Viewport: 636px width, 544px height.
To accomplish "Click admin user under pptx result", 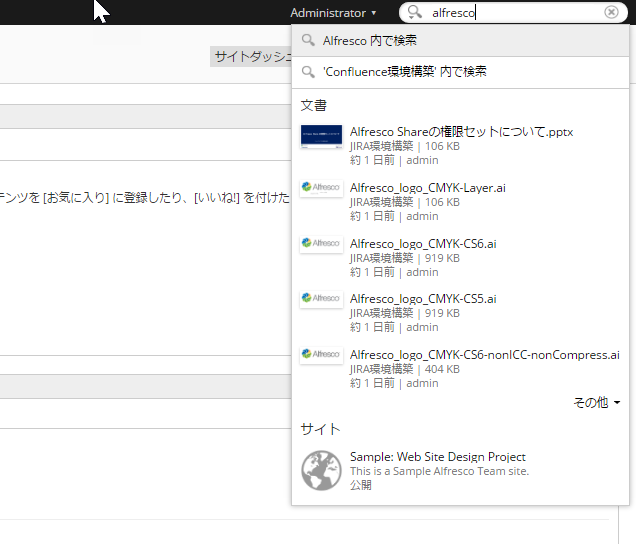I will [422, 160].
